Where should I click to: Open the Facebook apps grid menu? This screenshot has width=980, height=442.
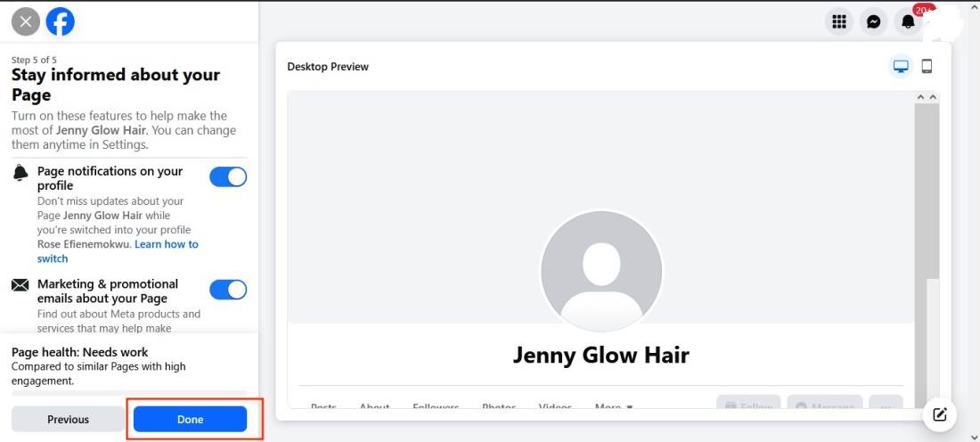pyautogui.click(x=838, y=22)
